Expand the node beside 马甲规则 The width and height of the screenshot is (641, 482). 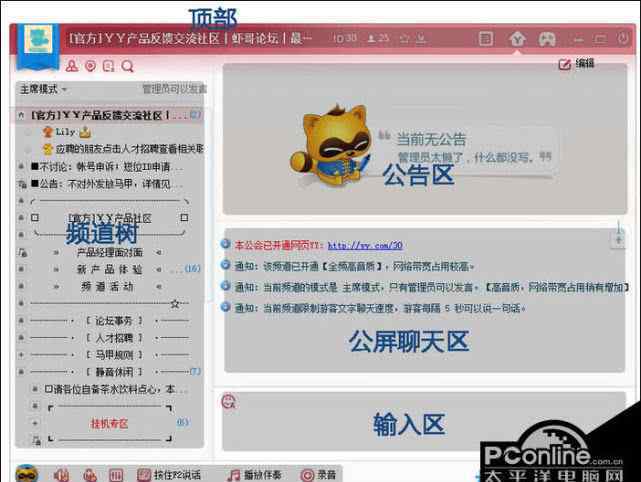point(21,355)
